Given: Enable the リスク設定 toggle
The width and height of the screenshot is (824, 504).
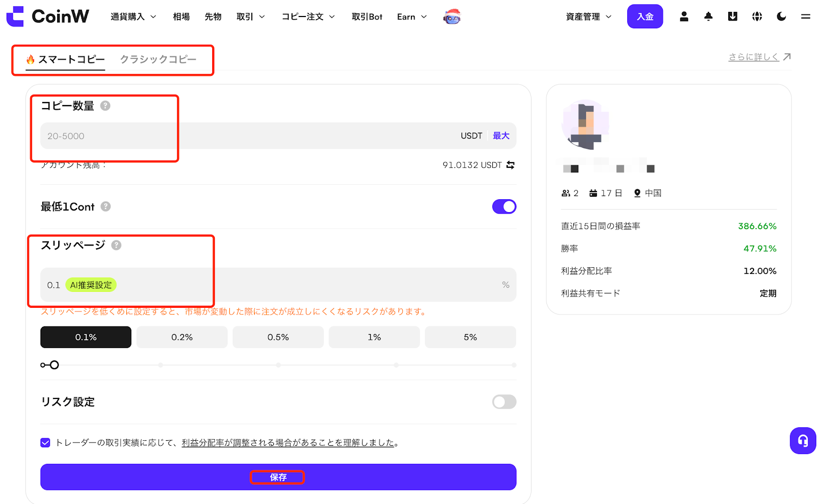Looking at the screenshot, I should [504, 402].
